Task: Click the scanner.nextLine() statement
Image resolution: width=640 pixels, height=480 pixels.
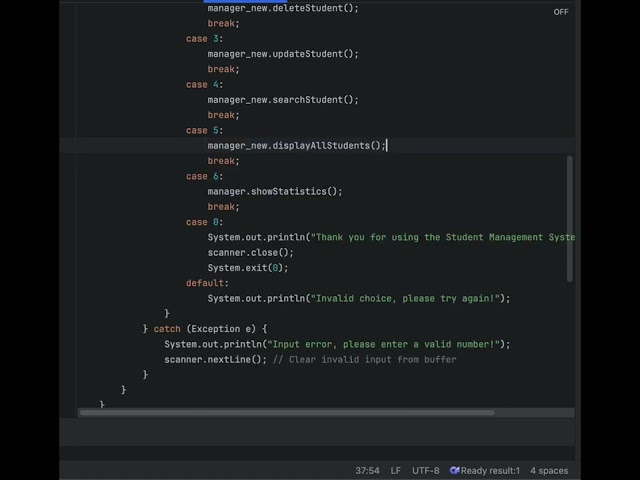Action: click(215, 360)
